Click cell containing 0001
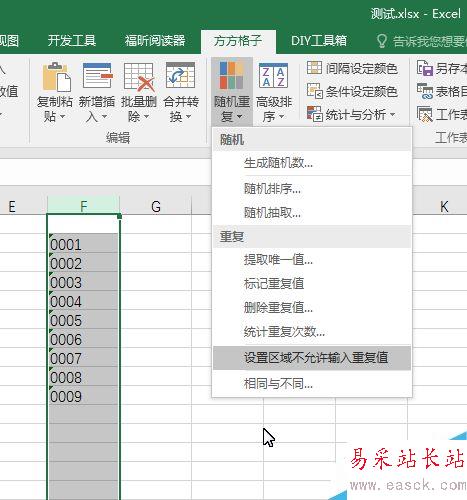Screen dimensions: 467x500 83,243
